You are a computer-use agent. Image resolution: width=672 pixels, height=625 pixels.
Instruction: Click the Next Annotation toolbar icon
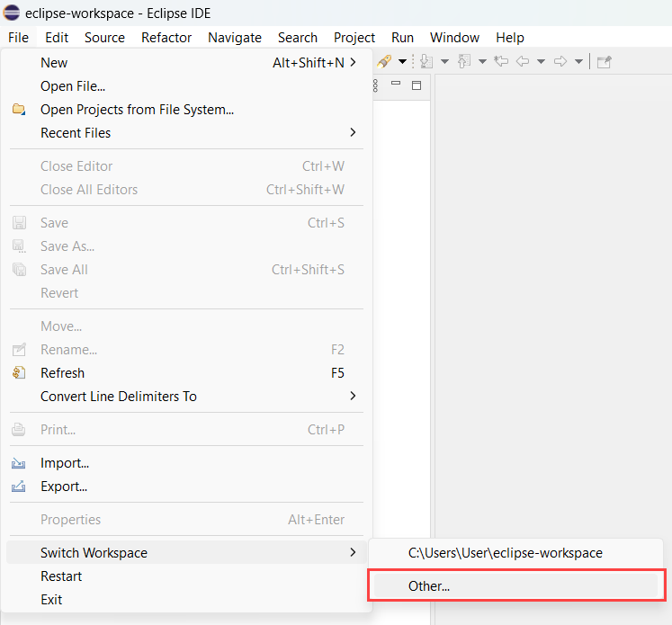coord(426,62)
